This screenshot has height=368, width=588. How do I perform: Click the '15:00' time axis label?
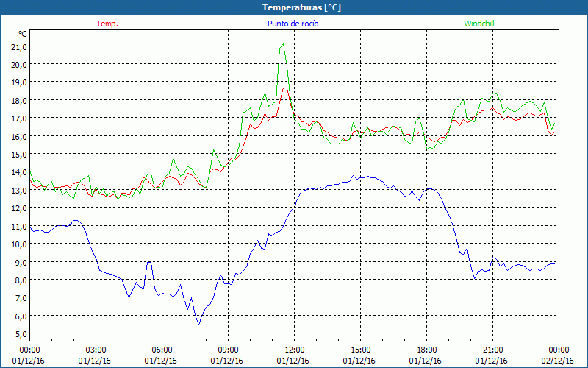click(x=360, y=350)
